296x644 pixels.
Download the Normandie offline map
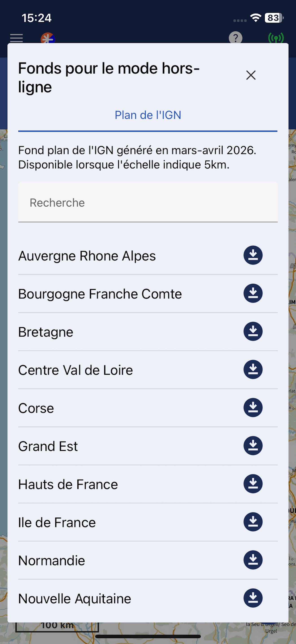[253, 560]
